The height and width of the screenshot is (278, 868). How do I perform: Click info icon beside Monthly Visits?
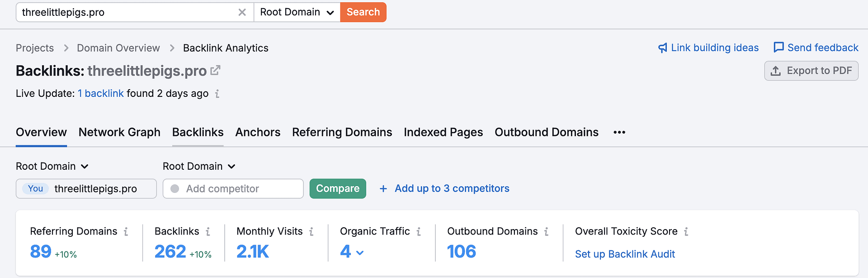pyautogui.click(x=311, y=232)
